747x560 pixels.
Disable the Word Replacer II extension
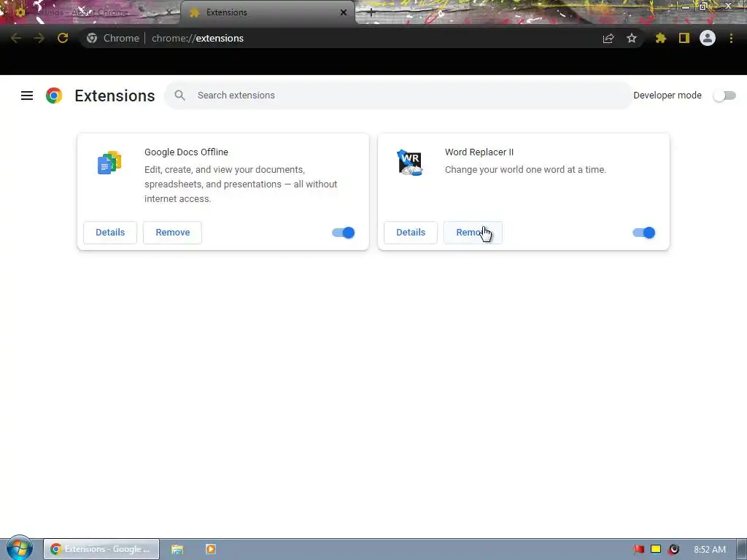(643, 233)
